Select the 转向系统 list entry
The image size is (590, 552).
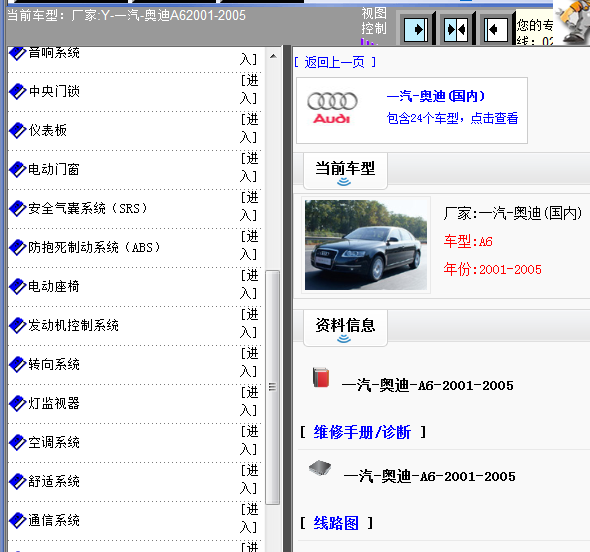point(54,365)
